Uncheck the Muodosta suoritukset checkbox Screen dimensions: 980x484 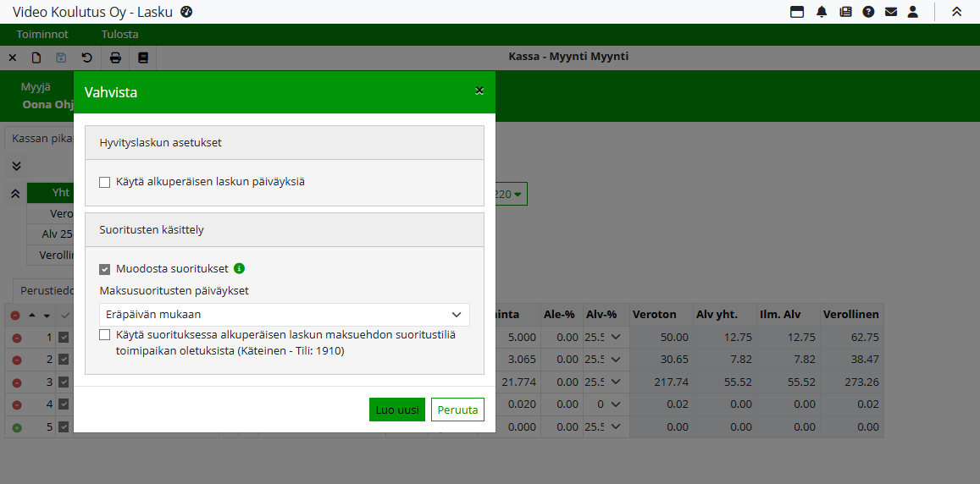point(105,269)
